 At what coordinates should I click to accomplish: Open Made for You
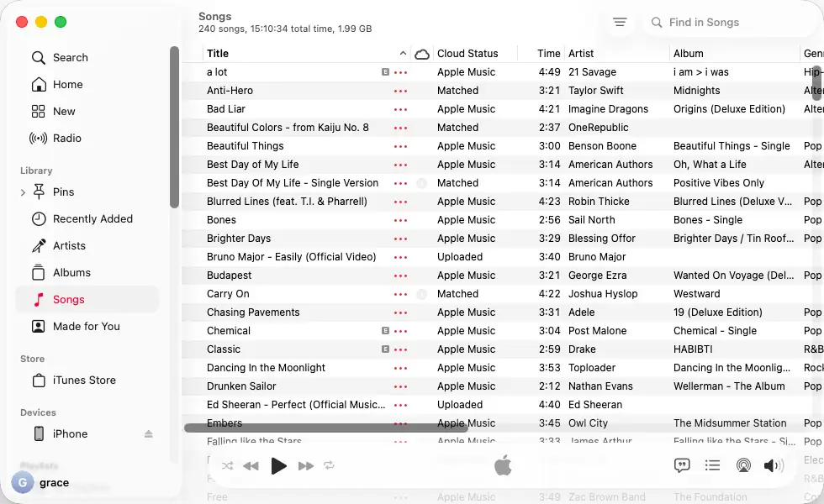pyautogui.click(x=86, y=327)
